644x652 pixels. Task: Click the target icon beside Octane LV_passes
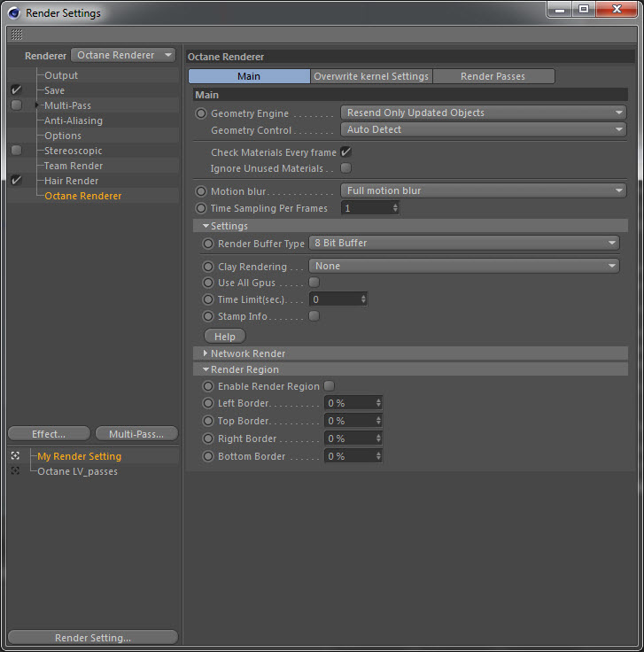point(15,470)
